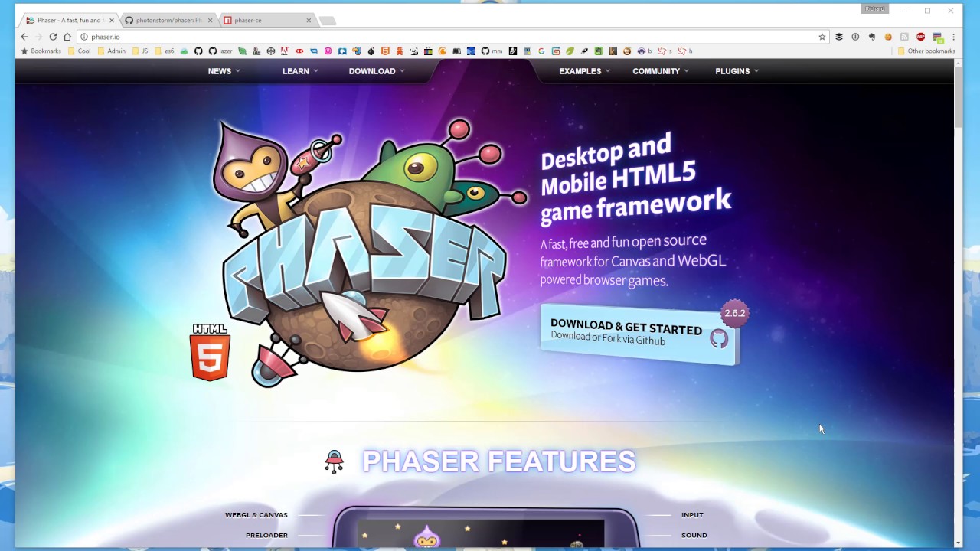Image resolution: width=980 pixels, height=551 pixels.
Task: Open a new browser tab
Action: (x=327, y=21)
